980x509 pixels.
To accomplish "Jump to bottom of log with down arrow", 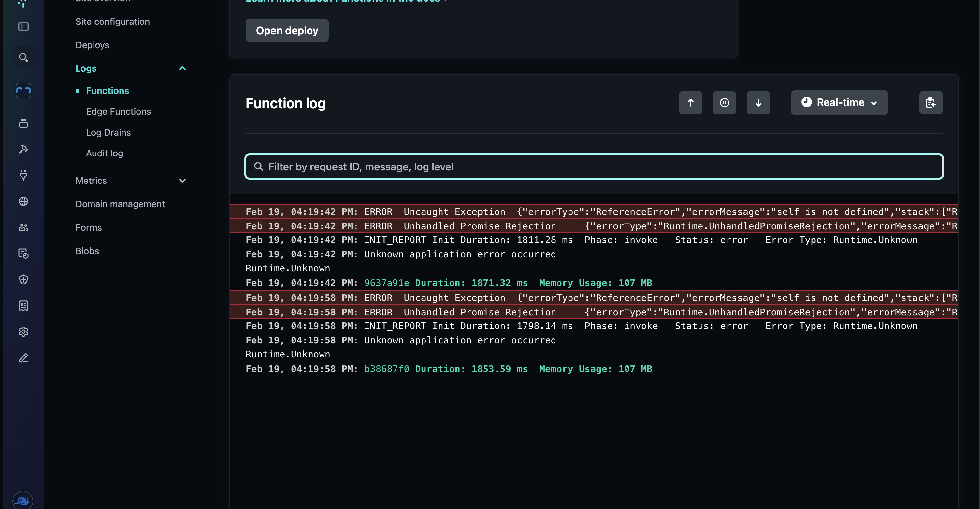I will point(758,103).
